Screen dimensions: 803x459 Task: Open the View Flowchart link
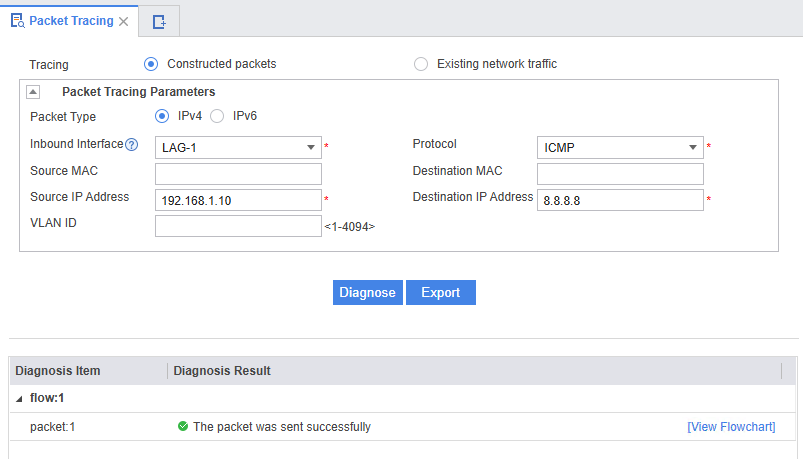pos(731,426)
